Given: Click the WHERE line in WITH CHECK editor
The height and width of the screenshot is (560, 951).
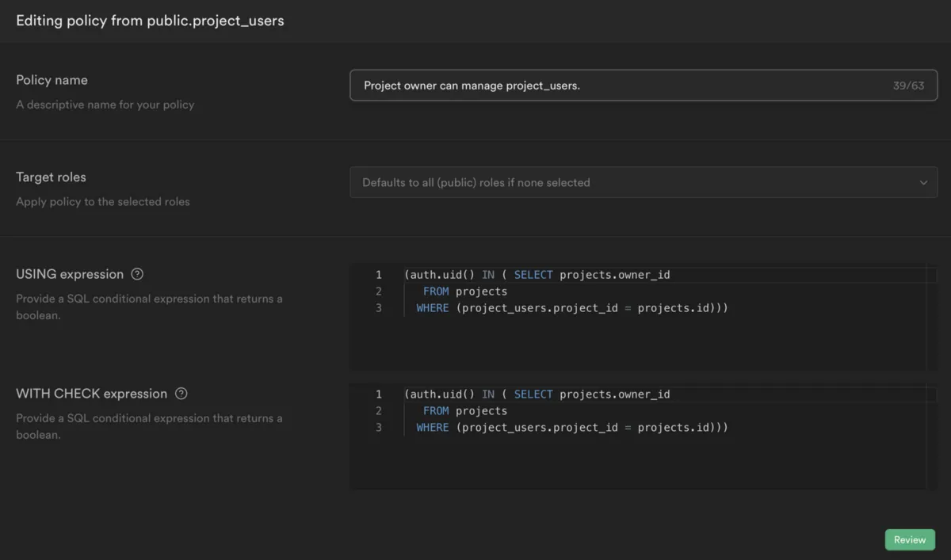Looking at the screenshot, I should coord(571,428).
